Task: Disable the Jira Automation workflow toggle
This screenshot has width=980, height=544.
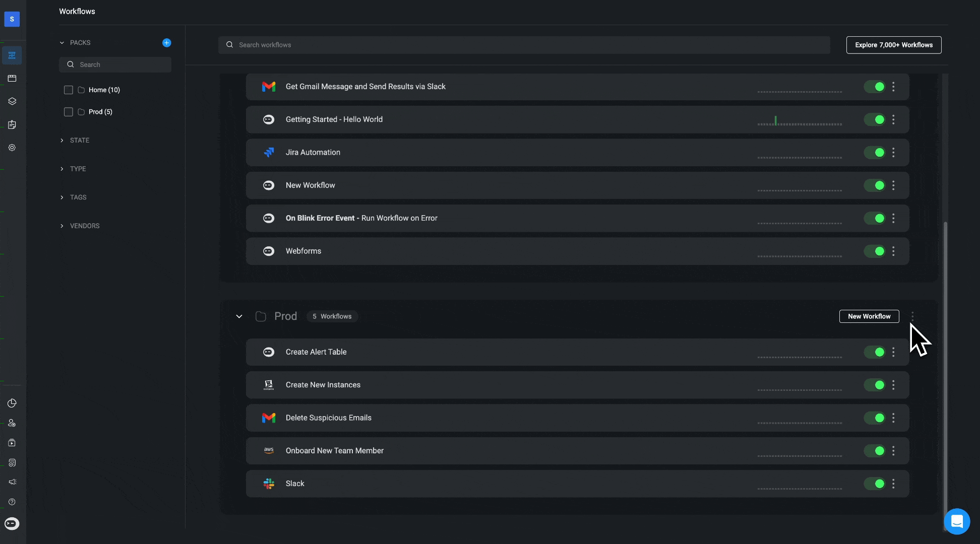Action: click(875, 153)
